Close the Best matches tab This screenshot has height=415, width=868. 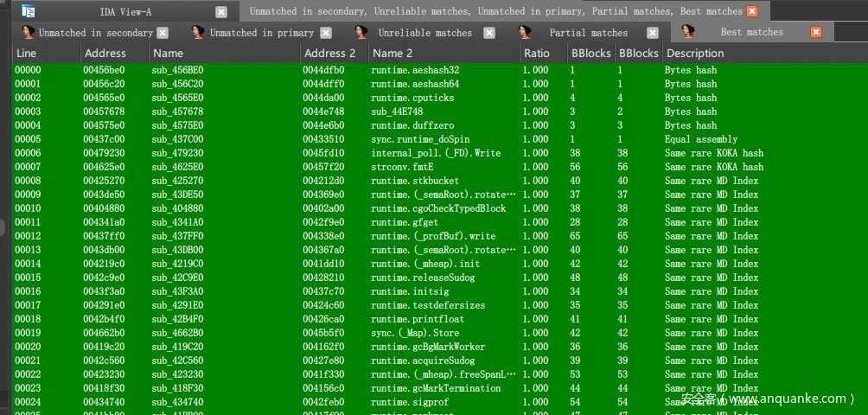tap(816, 32)
